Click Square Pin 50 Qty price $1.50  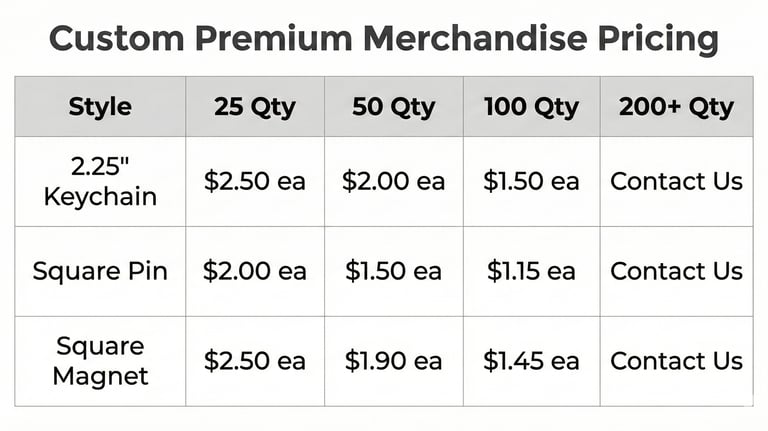coord(393,271)
